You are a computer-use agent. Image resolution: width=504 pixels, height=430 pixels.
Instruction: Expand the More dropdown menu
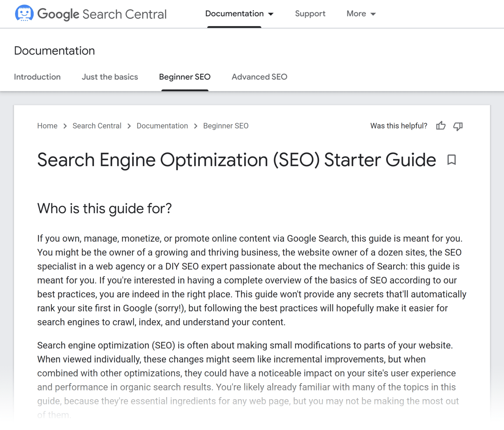pos(361,14)
